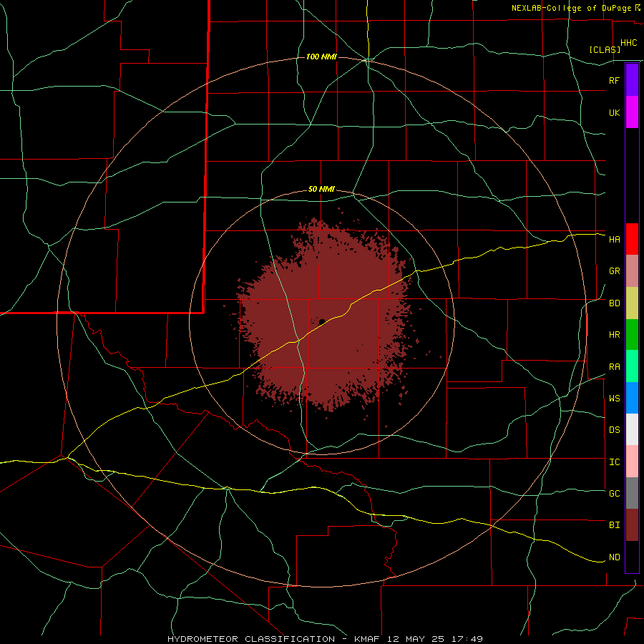Pick the HR green legend swatch
The image size is (644, 644).
[x=632, y=334]
